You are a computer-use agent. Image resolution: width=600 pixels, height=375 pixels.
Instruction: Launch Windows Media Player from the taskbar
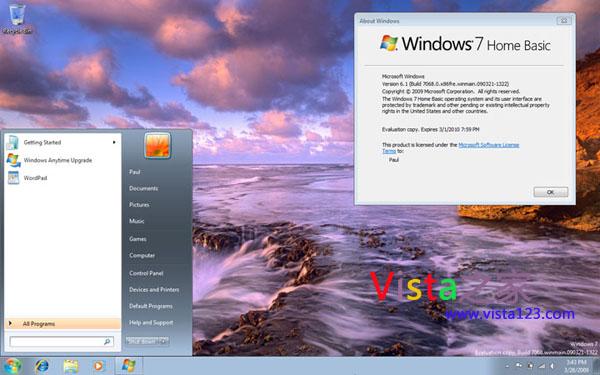pyautogui.click(x=99, y=366)
